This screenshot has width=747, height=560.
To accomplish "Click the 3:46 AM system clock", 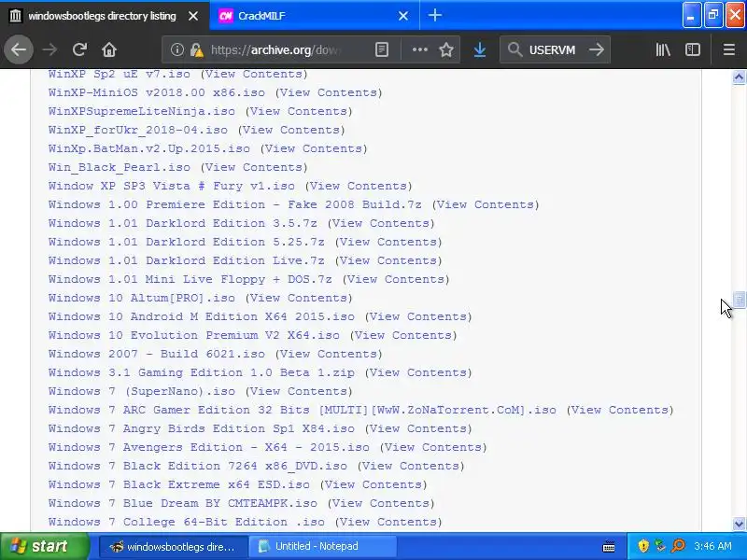I will (713, 546).
